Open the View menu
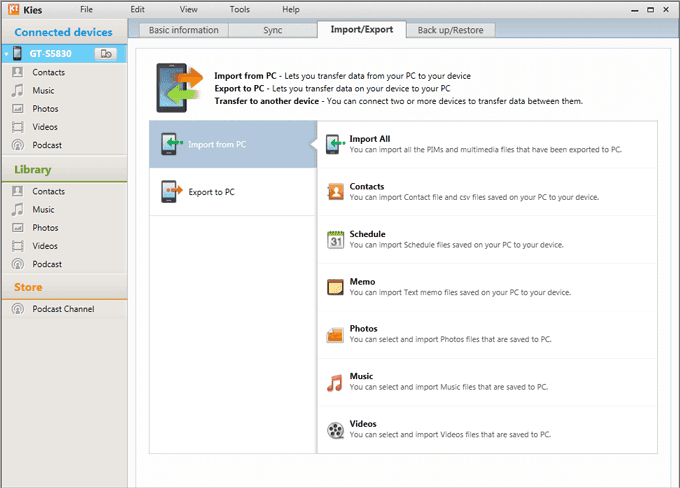Image resolution: width=680 pixels, height=488 pixels. pyautogui.click(x=189, y=9)
